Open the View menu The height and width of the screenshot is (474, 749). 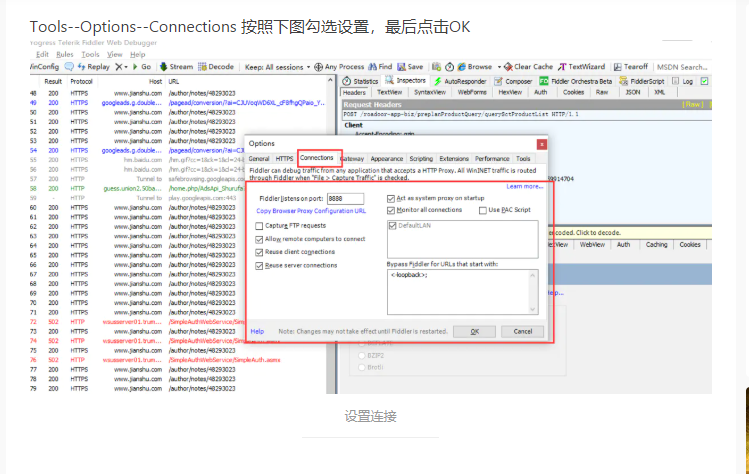tap(115, 54)
